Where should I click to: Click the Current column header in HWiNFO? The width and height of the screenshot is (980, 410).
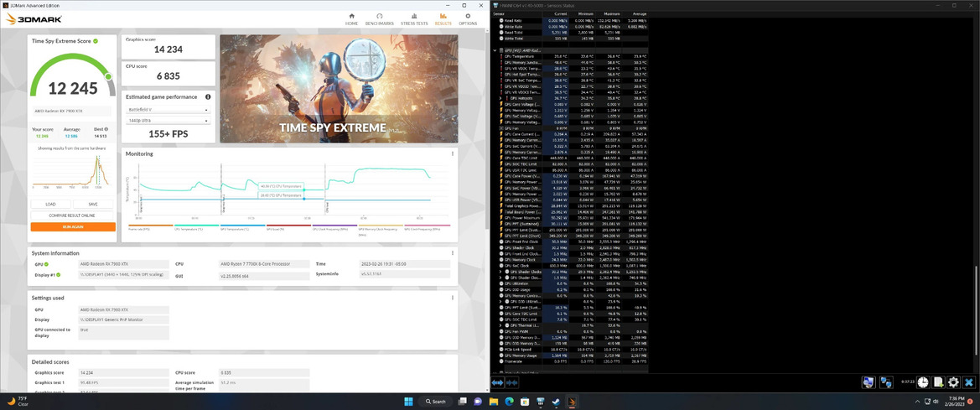click(x=561, y=13)
